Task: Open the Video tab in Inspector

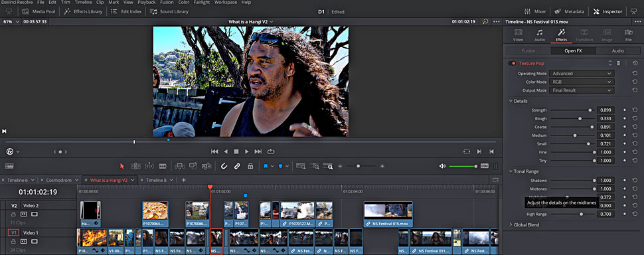Action: [x=519, y=35]
